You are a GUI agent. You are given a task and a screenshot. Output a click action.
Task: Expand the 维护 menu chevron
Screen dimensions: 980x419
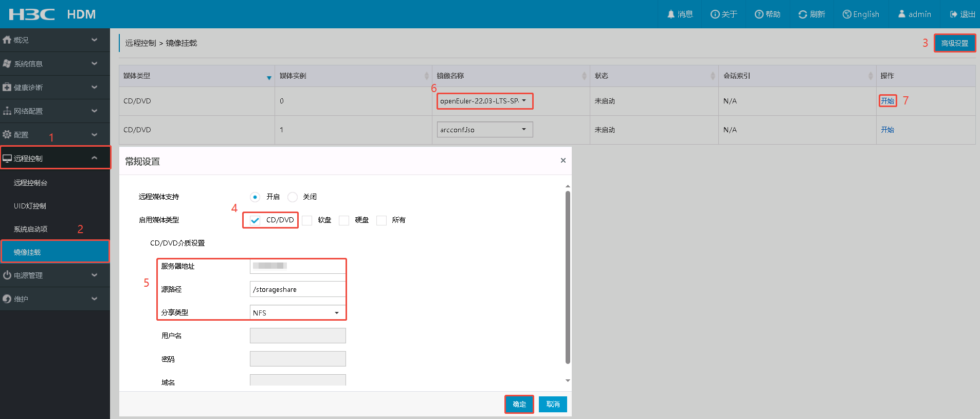point(94,299)
